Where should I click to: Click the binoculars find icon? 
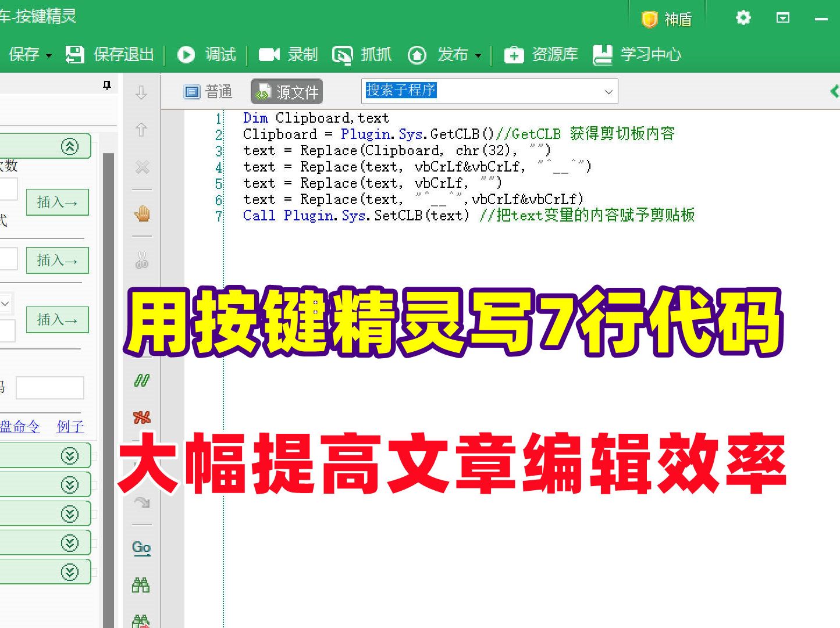[x=141, y=584]
